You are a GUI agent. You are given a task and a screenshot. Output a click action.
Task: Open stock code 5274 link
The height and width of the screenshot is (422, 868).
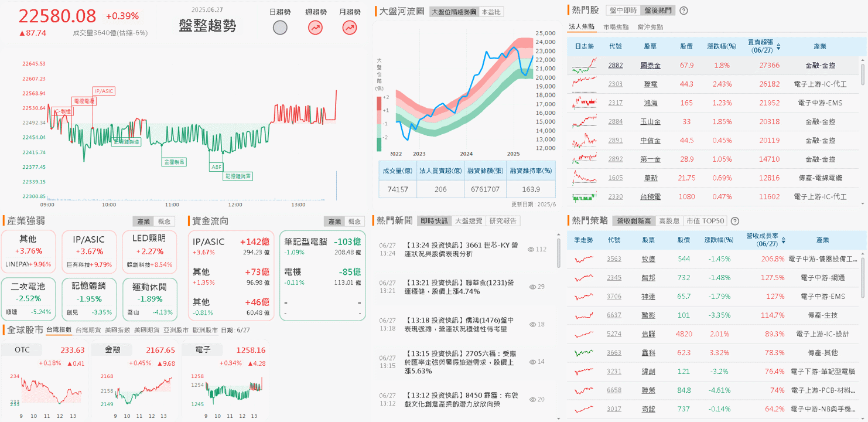pos(614,334)
